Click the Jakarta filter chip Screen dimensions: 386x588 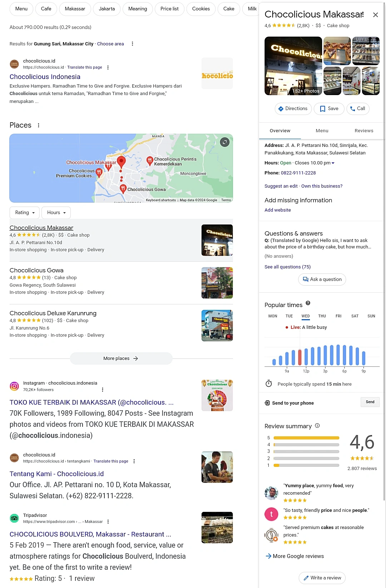(107, 9)
